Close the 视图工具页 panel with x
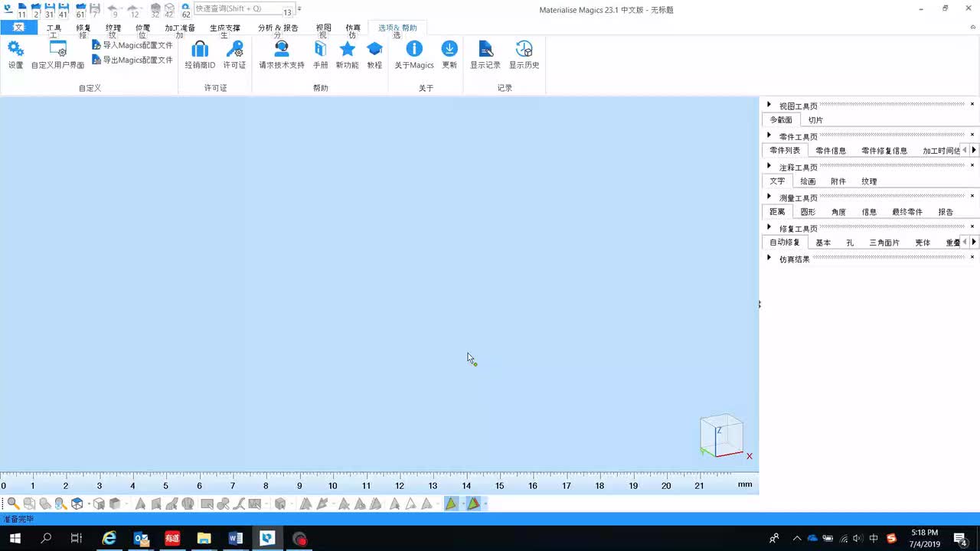Image resolution: width=980 pixels, height=551 pixels. (x=972, y=104)
